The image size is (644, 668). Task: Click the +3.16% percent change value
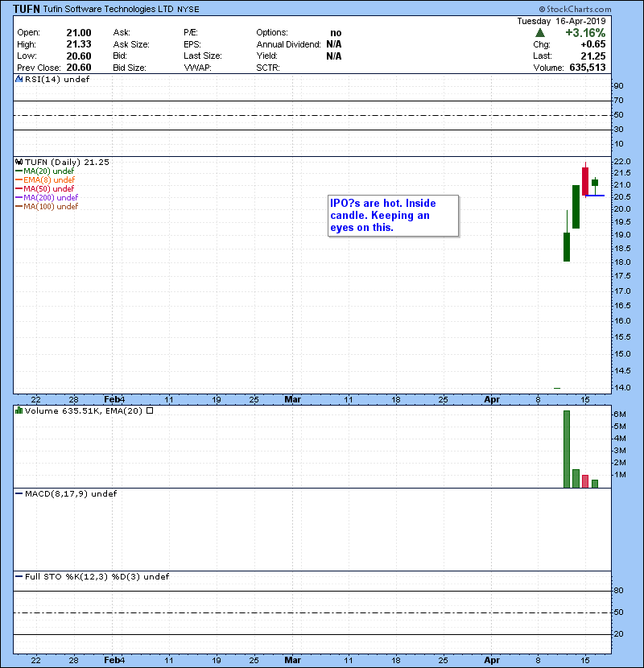pyautogui.click(x=585, y=33)
